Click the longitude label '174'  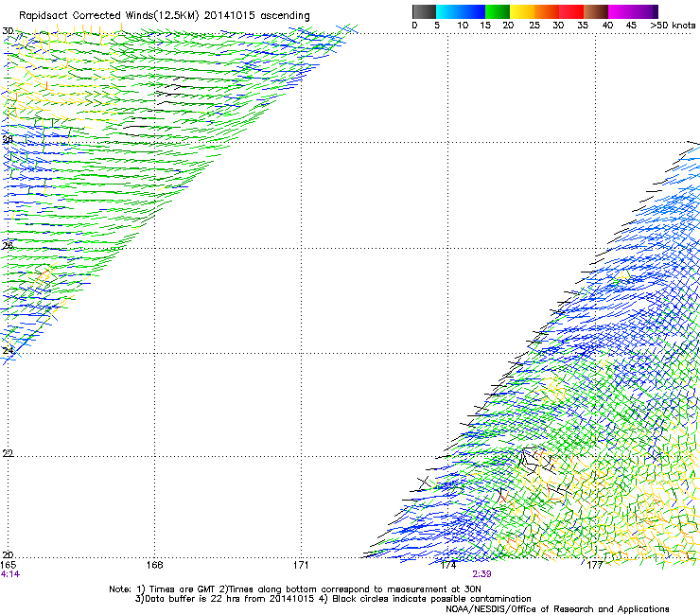(448, 565)
